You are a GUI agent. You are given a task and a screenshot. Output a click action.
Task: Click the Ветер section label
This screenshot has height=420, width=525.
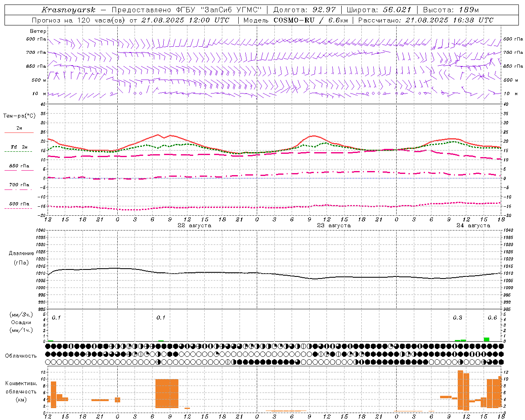(38, 31)
